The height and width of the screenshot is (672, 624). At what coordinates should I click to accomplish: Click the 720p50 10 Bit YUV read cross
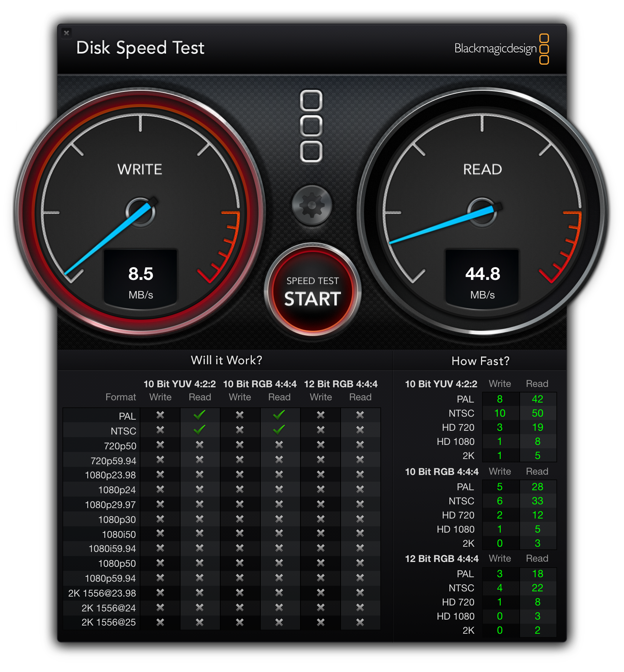tap(199, 445)
